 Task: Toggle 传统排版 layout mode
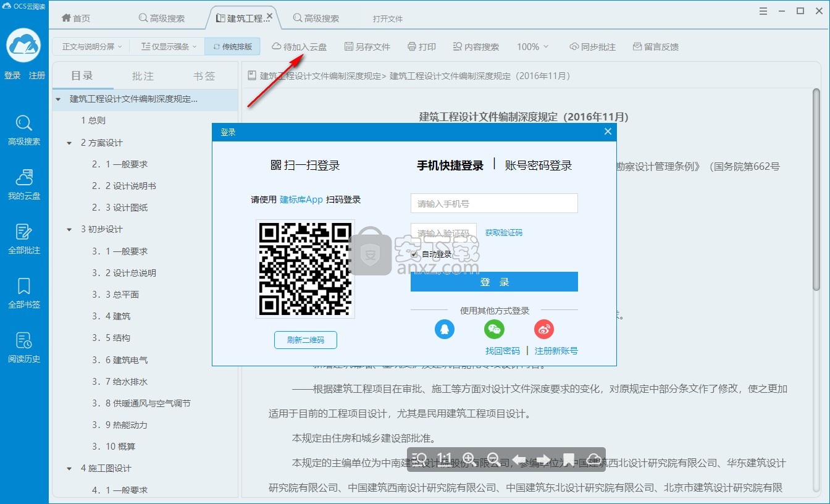pyautogui.click(x=233, y=46)
